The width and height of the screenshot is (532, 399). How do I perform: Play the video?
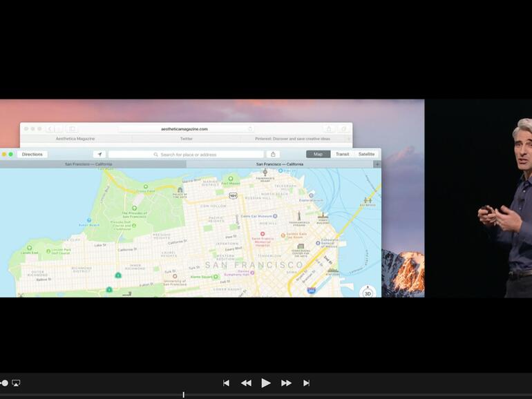(266, 383)
